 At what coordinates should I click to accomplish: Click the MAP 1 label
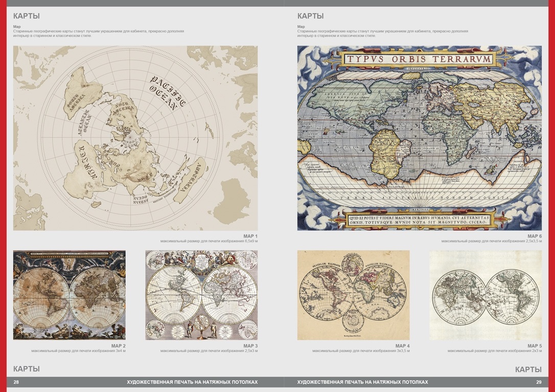[x=250, y=236]
